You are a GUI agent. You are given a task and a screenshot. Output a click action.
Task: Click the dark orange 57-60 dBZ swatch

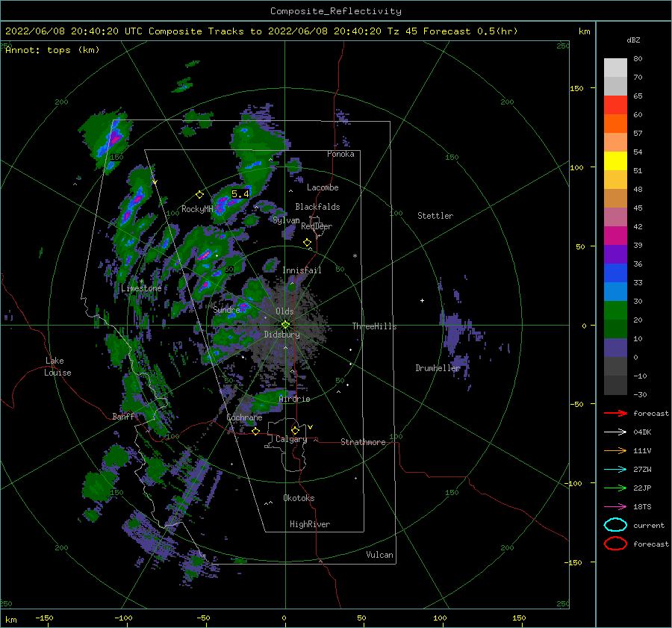[x=615, y=123]
